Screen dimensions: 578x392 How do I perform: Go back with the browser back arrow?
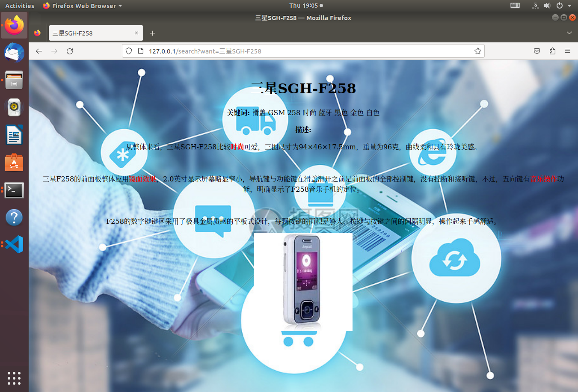click(x=39, y=51)
